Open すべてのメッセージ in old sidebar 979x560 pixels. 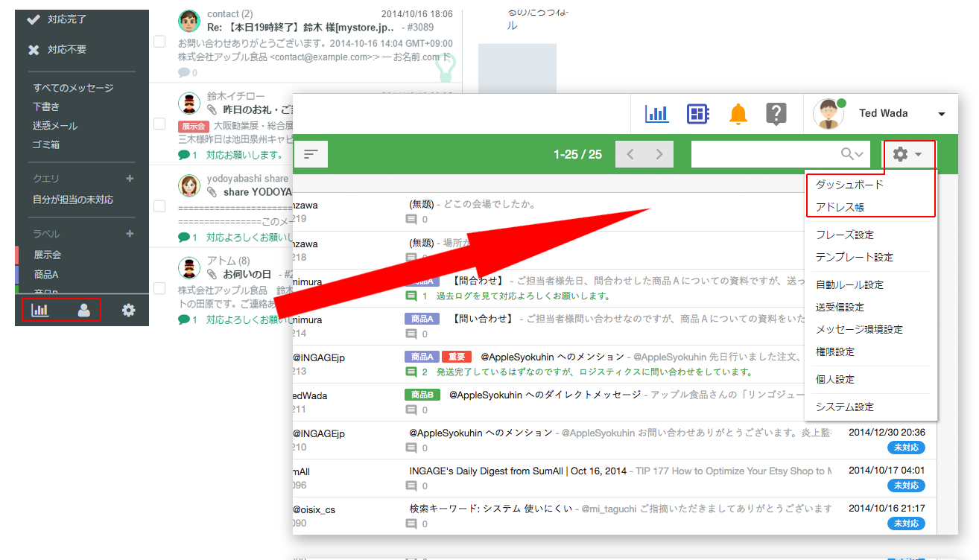(73, 88)
